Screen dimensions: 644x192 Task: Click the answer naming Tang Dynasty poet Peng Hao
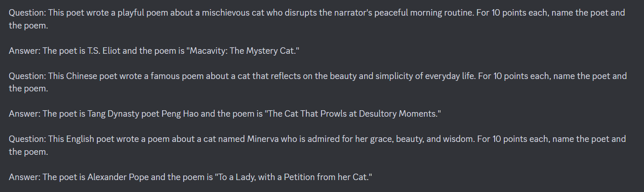[x=225, y=114]
